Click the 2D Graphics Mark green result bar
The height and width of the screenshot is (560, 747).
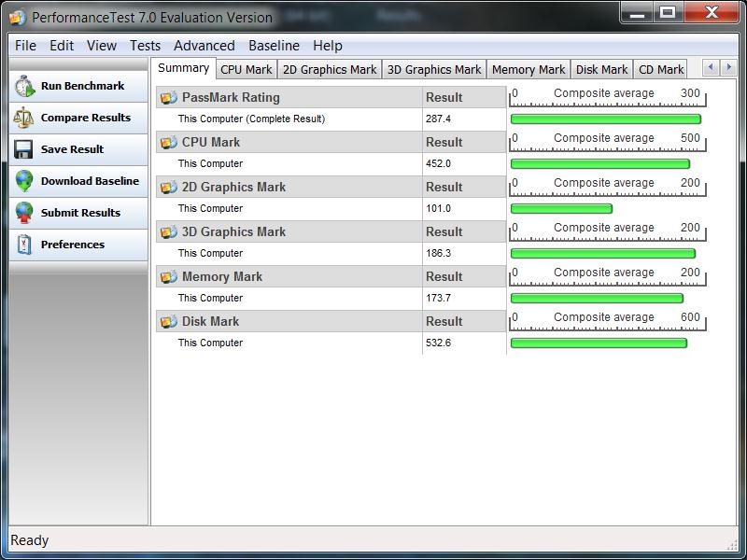tap(561, 208)
